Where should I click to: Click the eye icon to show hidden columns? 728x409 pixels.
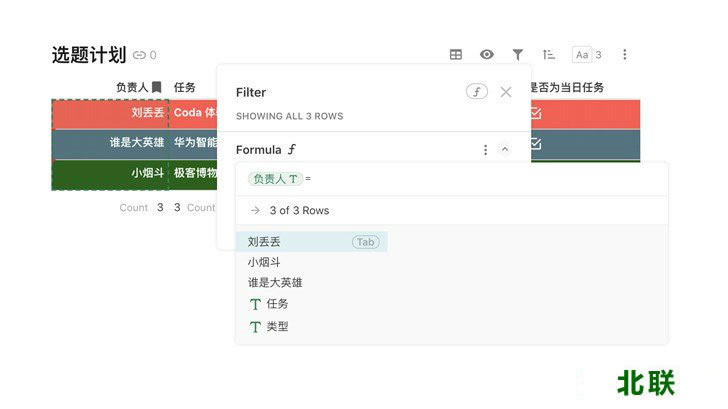click(x=487, y=55)
